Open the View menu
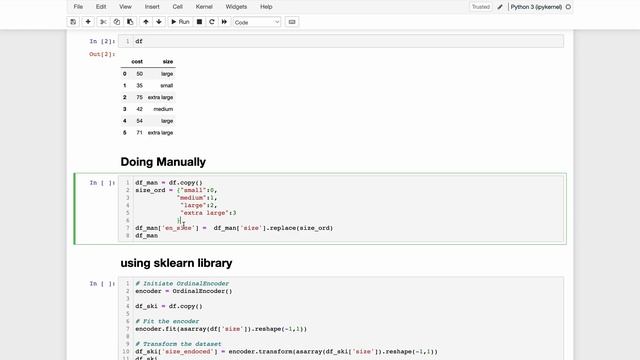This screenshot has height=360, width=640. click(x=125, y=7)
